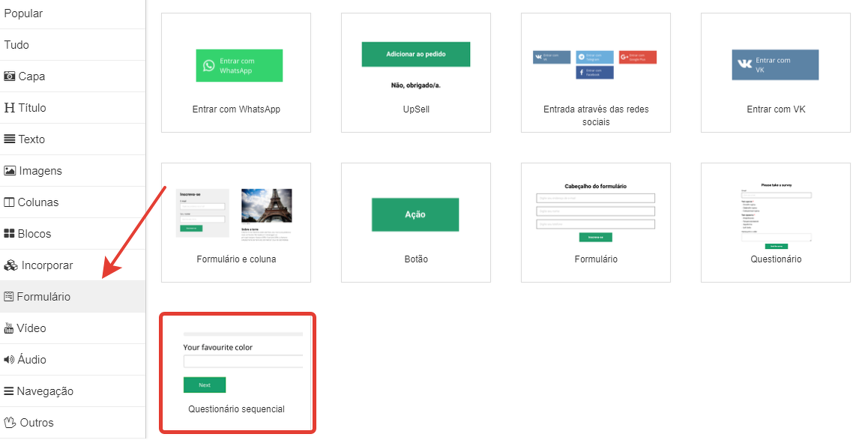This screenshot has width=868, height=446.
Task: Select the Botão block with Ação button
Action: (x=416, y=223)
